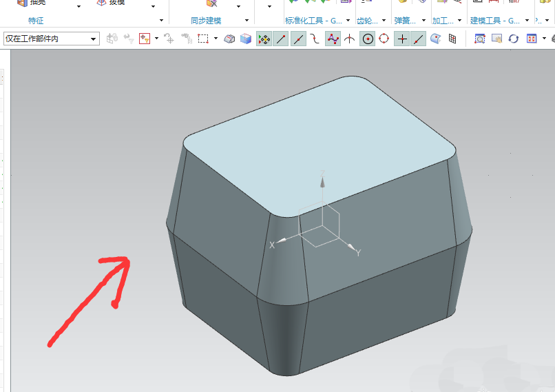This screenshot has width=555, height=392.
Task: Click the Fit view icon
Action: [x=532, y=39]
